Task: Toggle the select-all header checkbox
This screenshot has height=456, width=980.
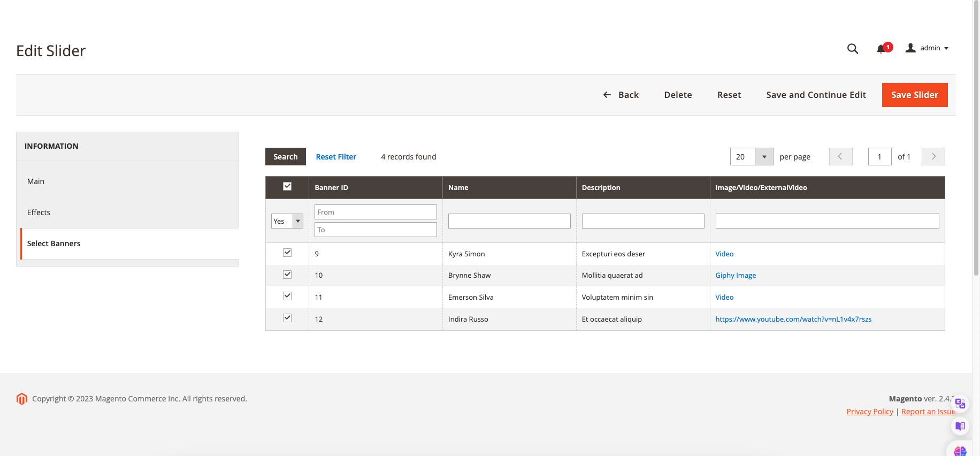Action: 287,186
